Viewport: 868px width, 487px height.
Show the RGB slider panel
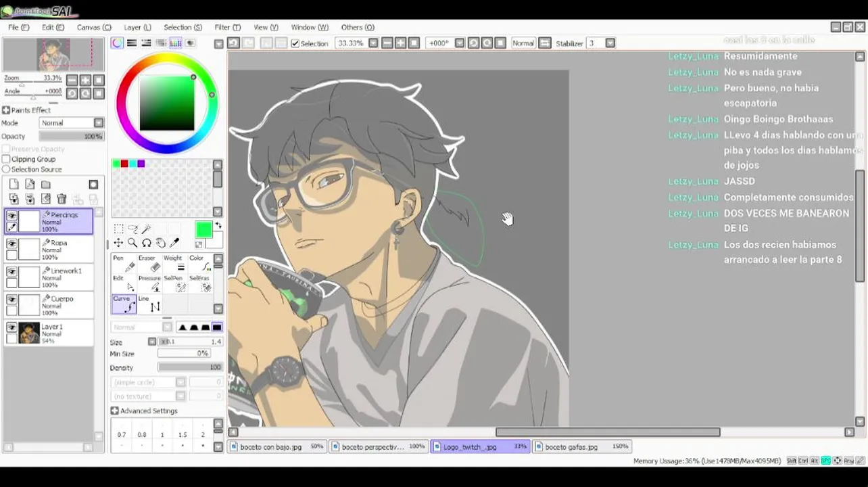(x=132, y=43)
